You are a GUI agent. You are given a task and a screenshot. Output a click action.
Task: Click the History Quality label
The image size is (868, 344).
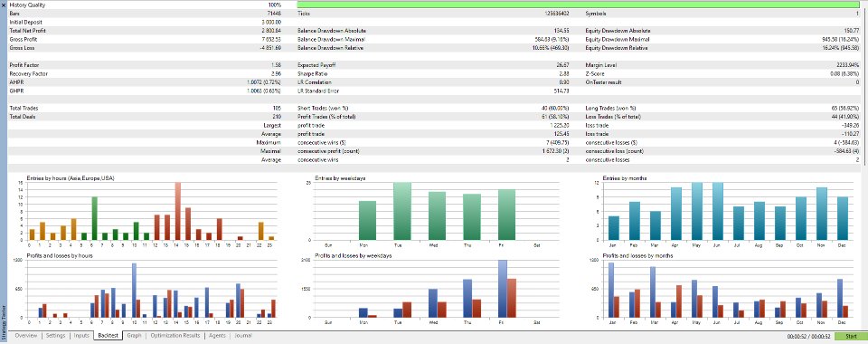pyautogui.click(x=28, y=5)
